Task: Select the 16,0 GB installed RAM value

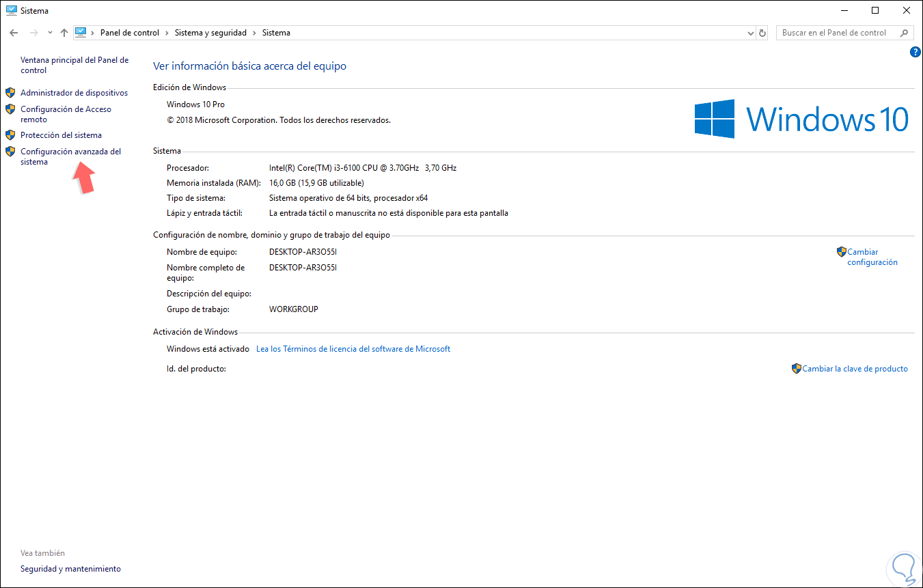Action: 316,183
